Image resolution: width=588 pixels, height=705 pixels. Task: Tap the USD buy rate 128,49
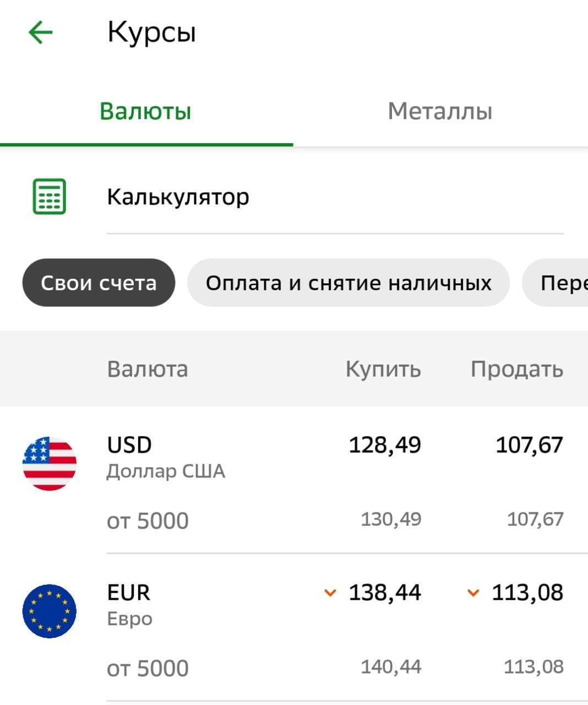[x=385, y=445]
